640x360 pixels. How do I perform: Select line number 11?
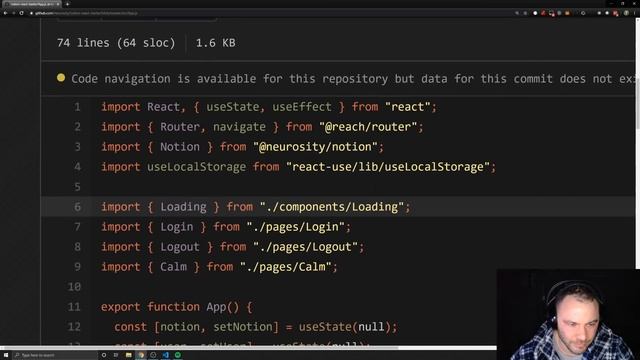point(74,307)
